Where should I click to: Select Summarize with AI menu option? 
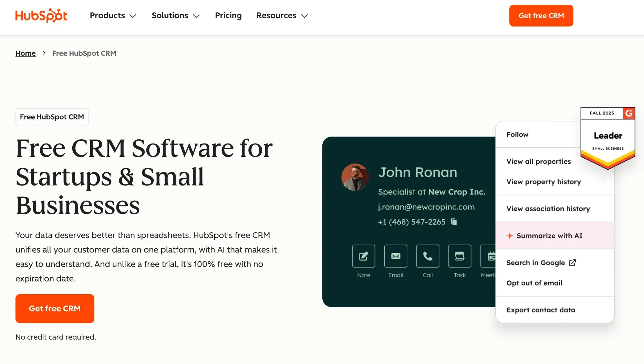pyautogui.click(x=549, y=236)
